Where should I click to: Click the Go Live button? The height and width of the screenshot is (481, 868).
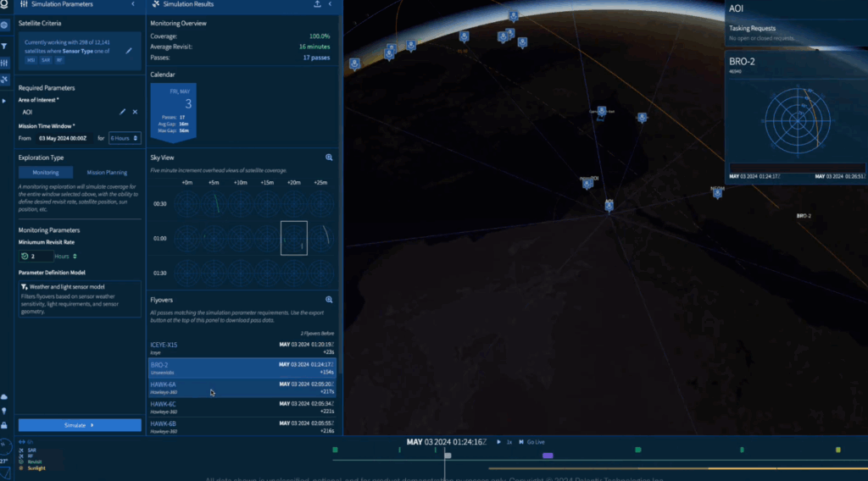point(532,442)
